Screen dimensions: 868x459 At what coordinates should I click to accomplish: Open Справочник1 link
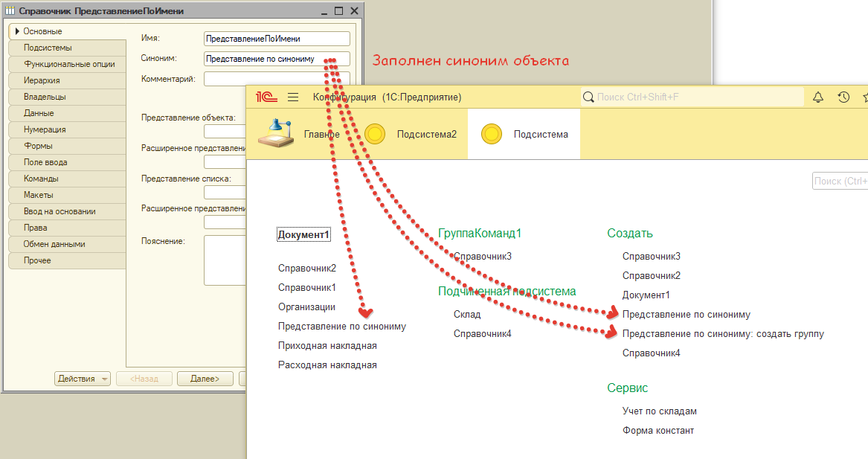306,288
